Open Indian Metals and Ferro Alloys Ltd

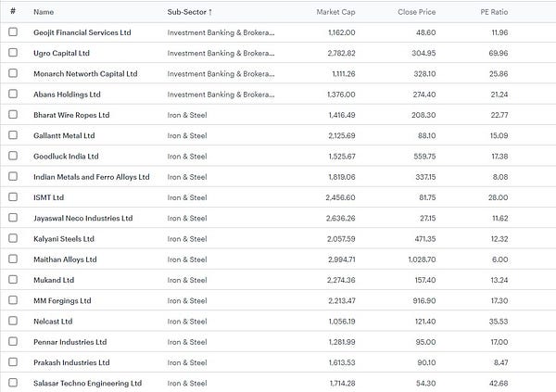coord(92,177)
